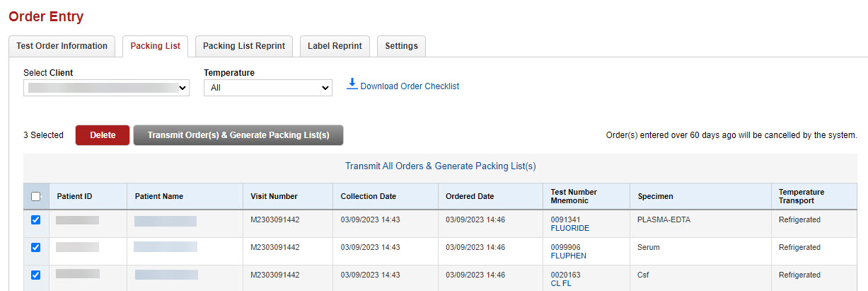Viewport: 868px width, 291px height.
Task: Click Transmit Order(s) & Generate Packing List(s) button
Action: point(238,135)
